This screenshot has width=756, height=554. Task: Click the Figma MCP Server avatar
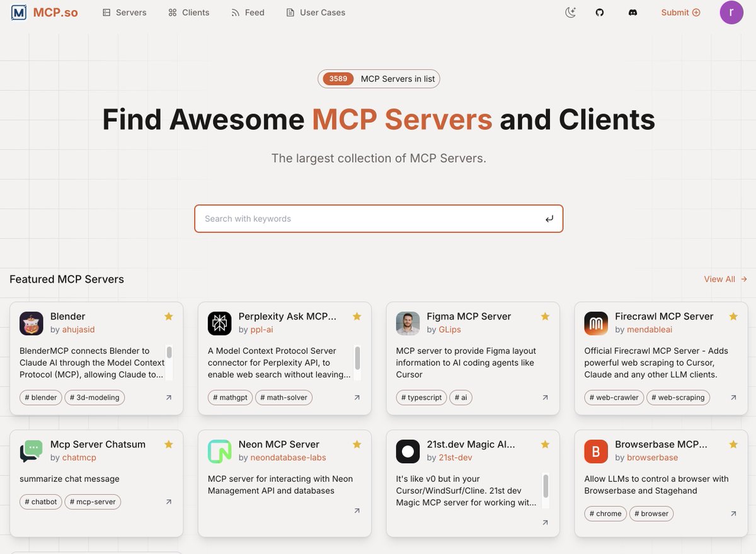[408, 323]
